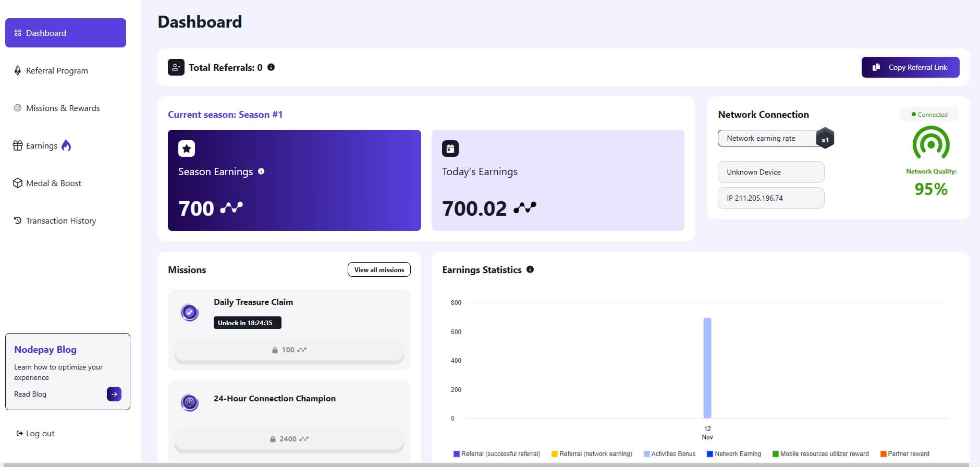This screenshot has height=467, width=980.
Task: Click the Unknown Device field
Action: [x=771, y=172]
